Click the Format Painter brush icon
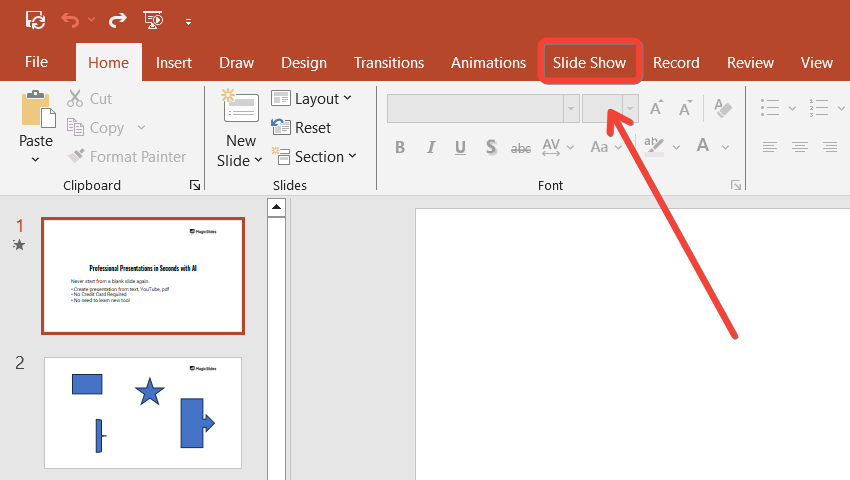 (x=76, y=157)
